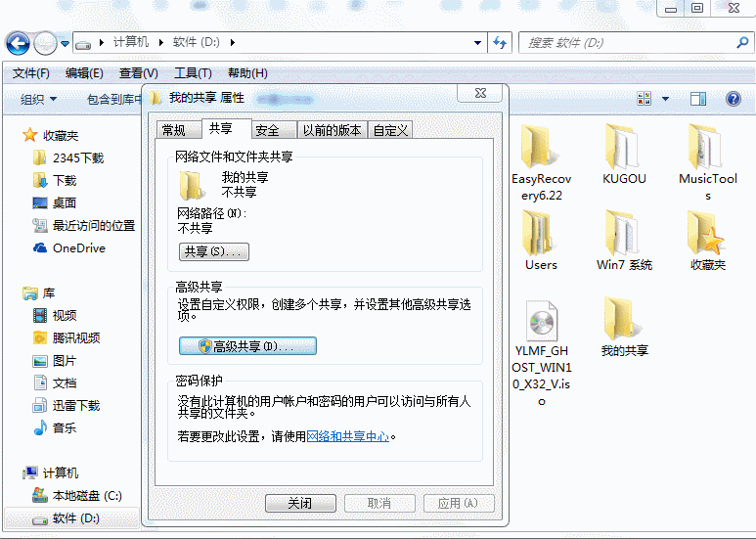Viewport: 756px width, 539px height.
Task: Click the 关闭 button in dialog
Action: click(x=300, y=504)
